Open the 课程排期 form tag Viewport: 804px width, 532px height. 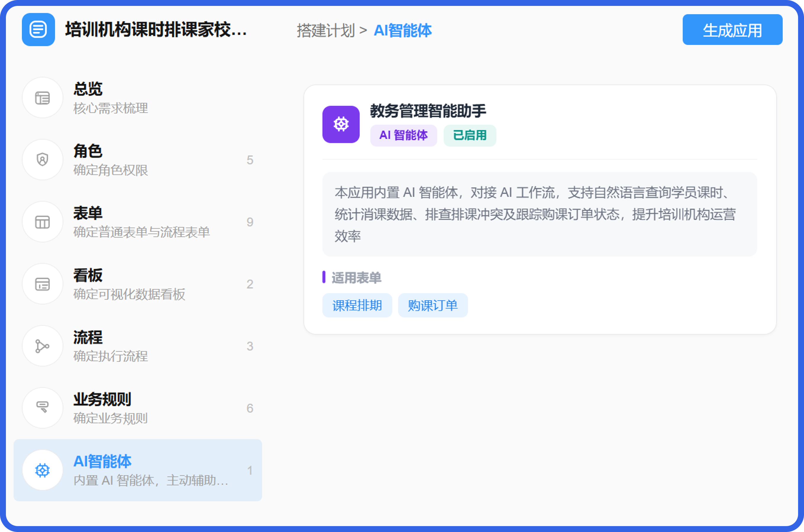tap(357, 305)
